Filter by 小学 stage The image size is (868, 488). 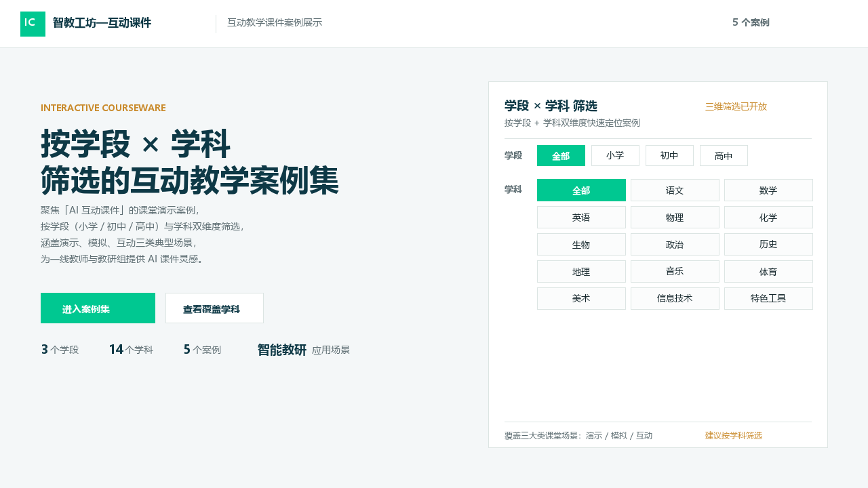[615, 156]
